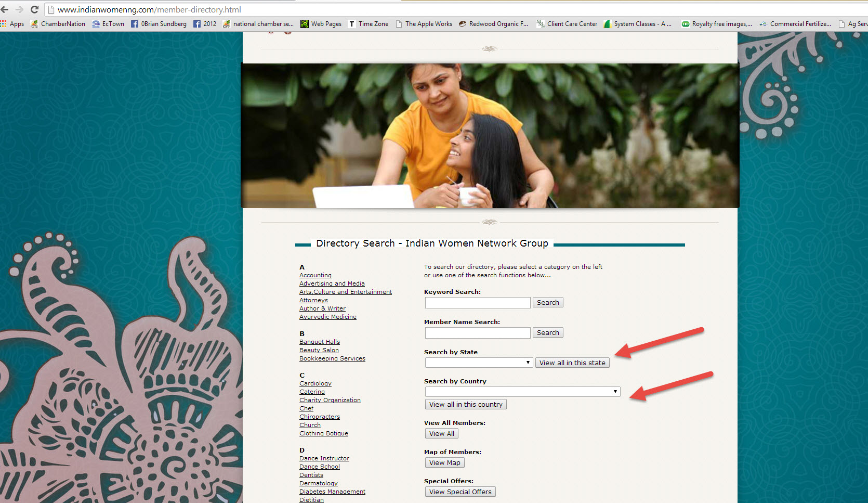Open the Apps grid in the bookmarks bar

12,24
